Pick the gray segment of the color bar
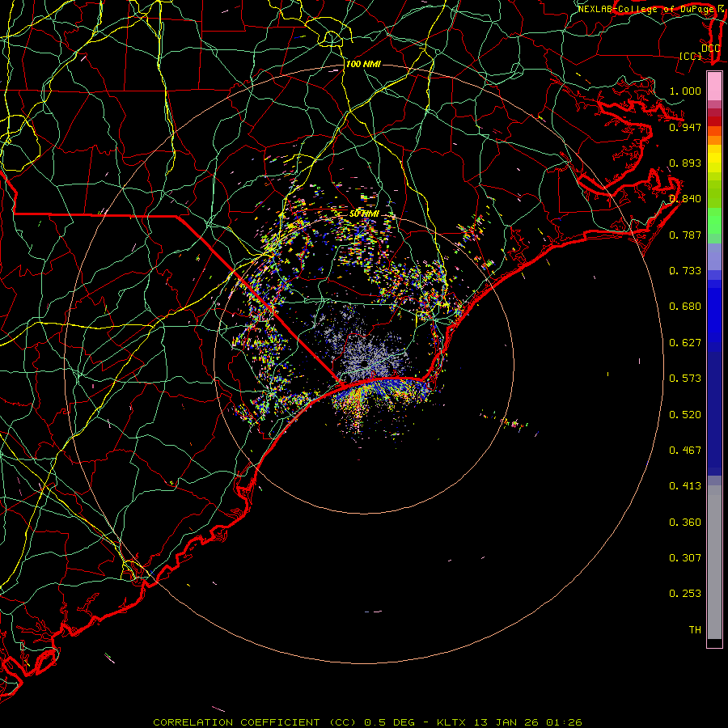 [714, 562]
